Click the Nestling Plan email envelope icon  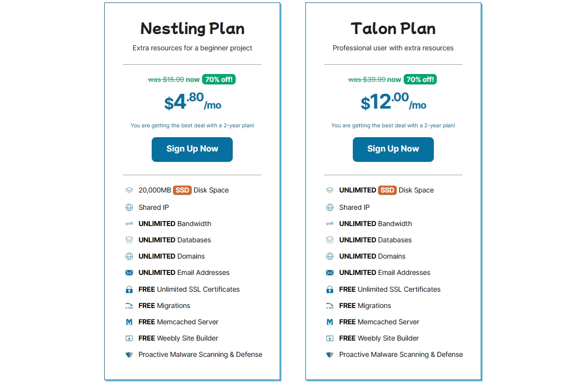coord(129,272)
